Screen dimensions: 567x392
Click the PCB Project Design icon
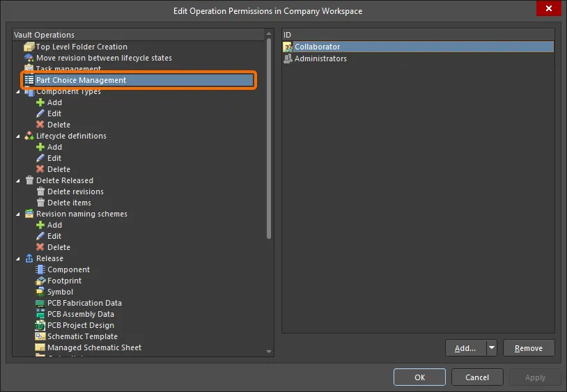pyautogui.click(x=40, y=326)
